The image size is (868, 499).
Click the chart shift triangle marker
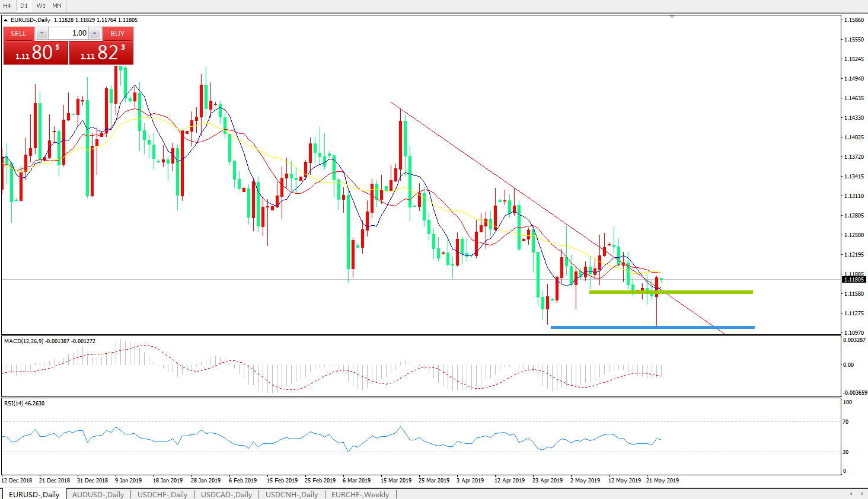coord(672,17)
